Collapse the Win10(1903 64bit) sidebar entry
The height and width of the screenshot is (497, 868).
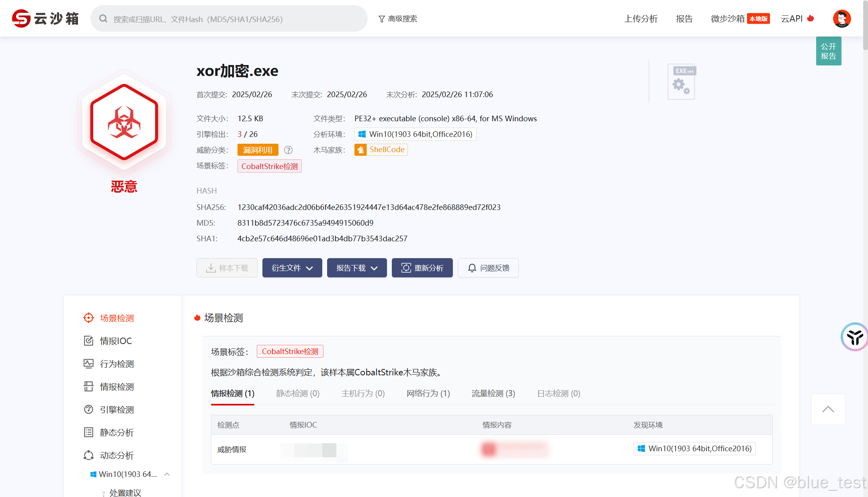tap(168, 474)
